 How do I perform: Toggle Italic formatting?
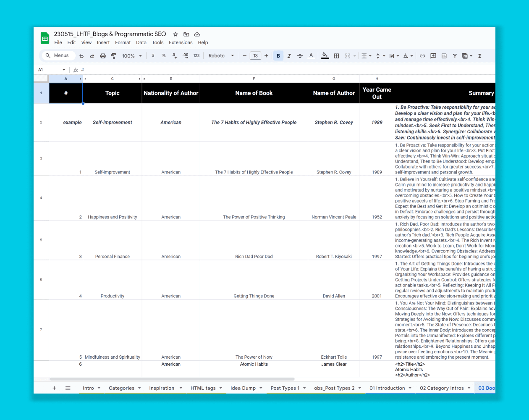[x=289, y=56]
